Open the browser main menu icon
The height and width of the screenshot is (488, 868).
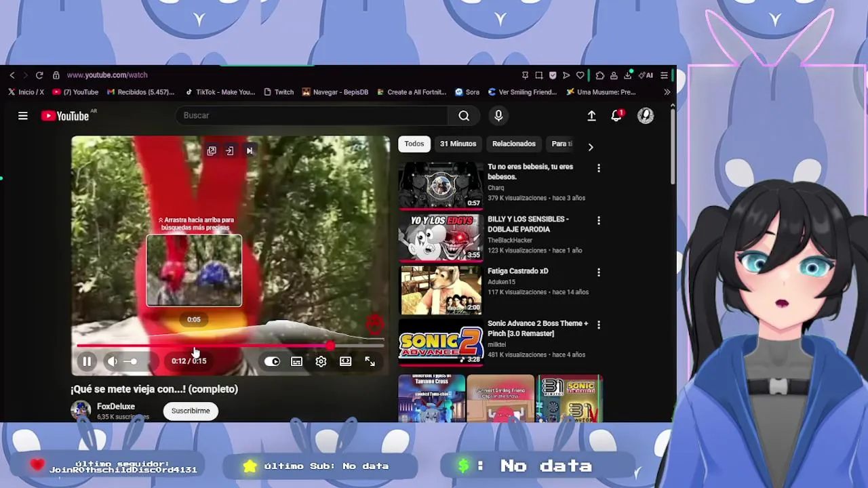664,75
